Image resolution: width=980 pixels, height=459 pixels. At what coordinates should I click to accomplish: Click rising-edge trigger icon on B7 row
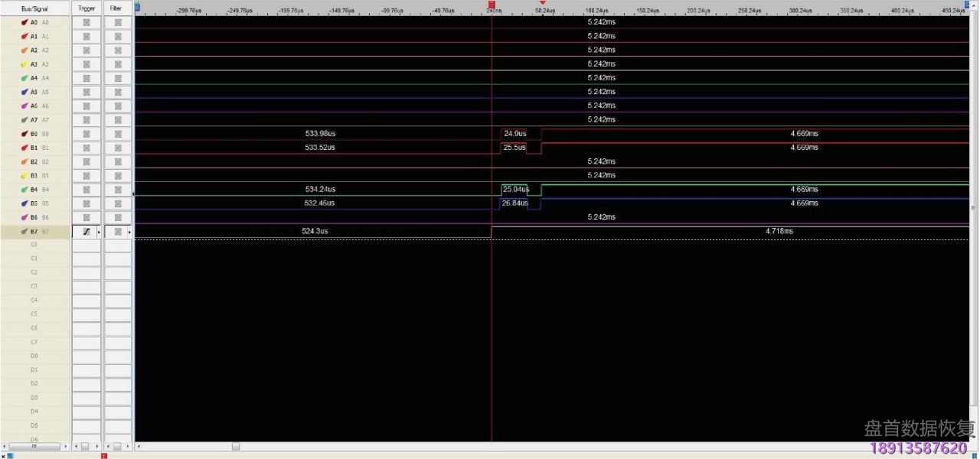pos(86,231)
